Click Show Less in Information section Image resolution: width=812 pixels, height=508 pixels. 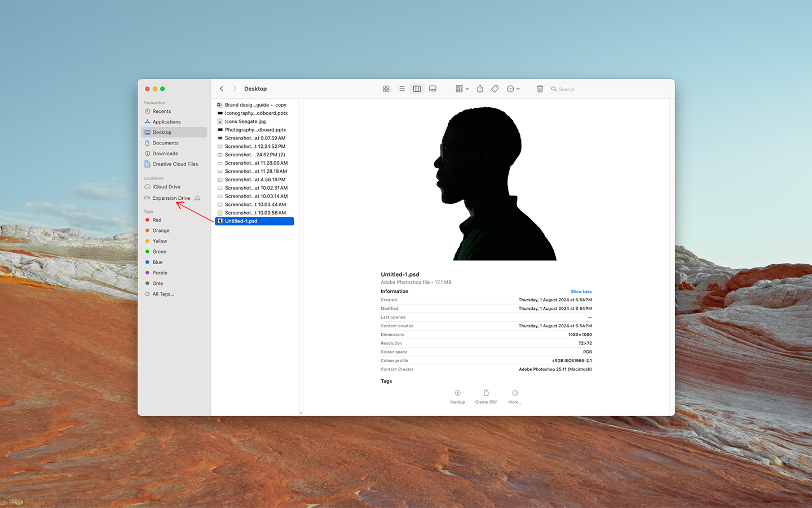[x=581, y=292]
